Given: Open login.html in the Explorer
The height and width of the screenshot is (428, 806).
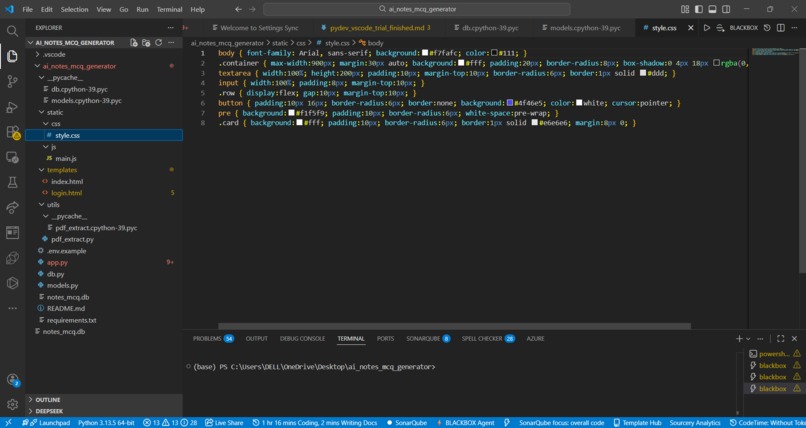Looking at the screenshot, I should coord(66,193).
